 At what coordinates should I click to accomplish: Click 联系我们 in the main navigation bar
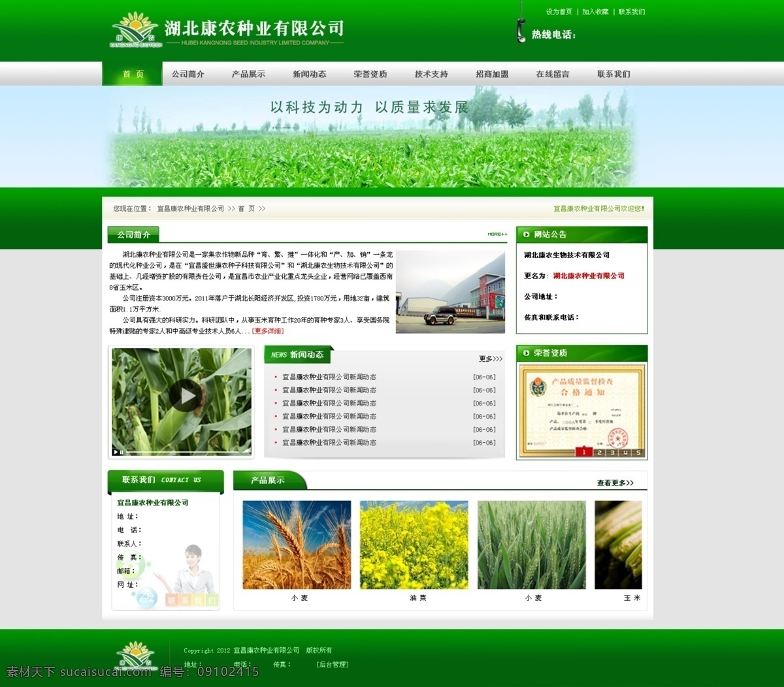(x=613, y=74)
